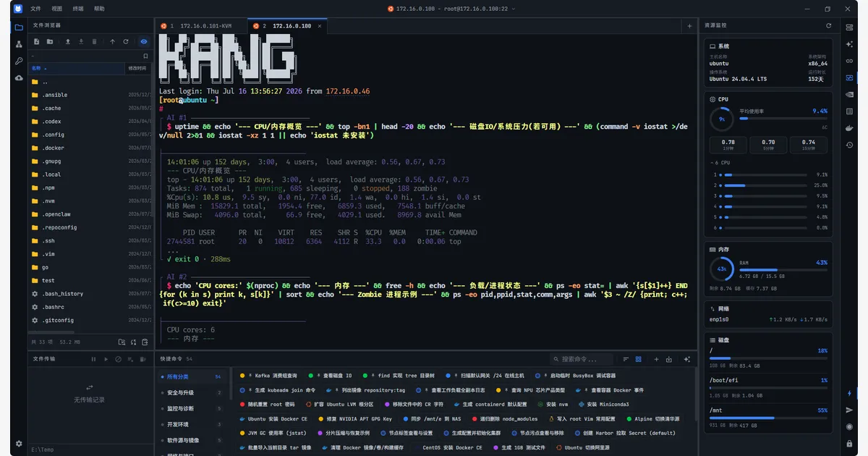
Task: Click CPU core 2 usage bar
Action: pos(767,185)
